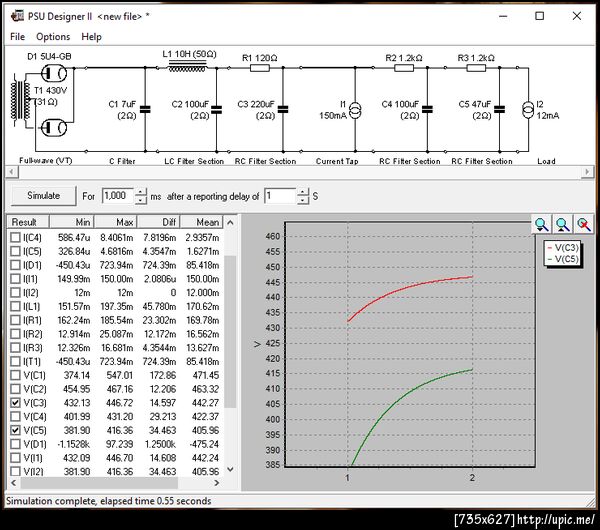Viewport: 600px width, 530px height.
Task: Enable the I(L1) result checkbox
Action: click(15, 306)
